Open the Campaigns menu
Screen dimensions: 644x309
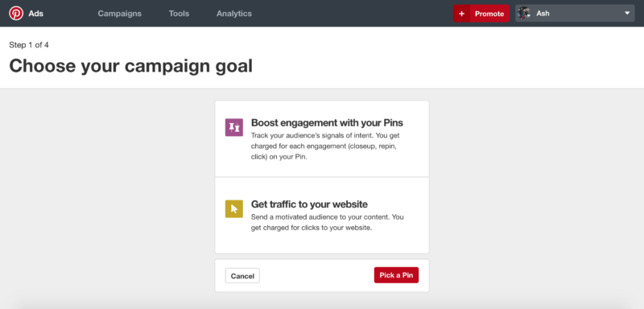[119, 14]
